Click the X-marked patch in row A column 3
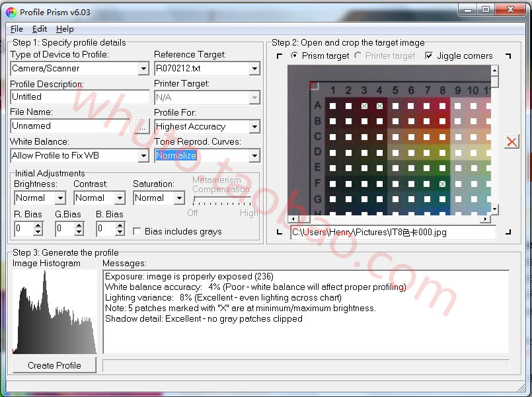Screen dimensions: 532x397 pyautogui.click(x=364, y=106)
